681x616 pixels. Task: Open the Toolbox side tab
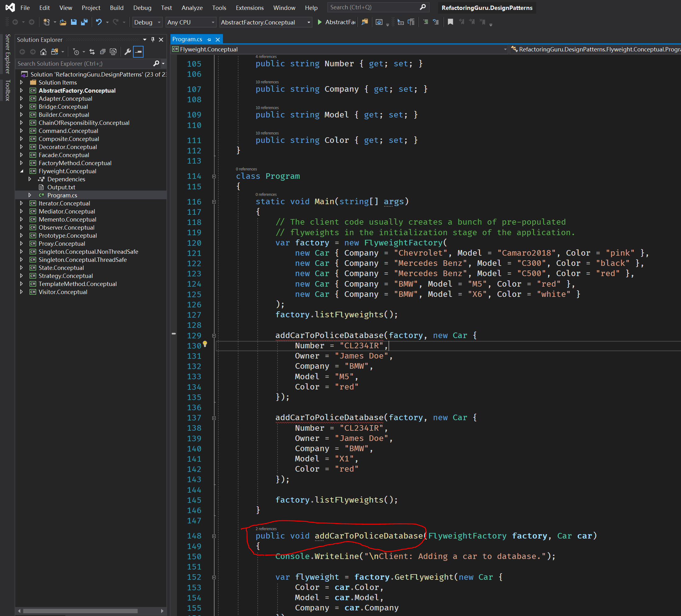7,90
